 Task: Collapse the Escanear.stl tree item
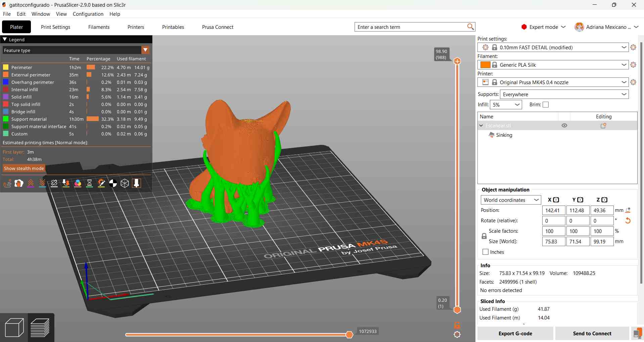[x=481, y=125]
